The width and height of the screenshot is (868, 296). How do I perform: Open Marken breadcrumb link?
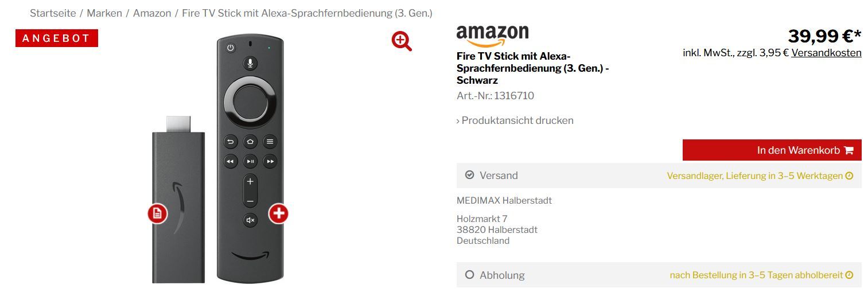click(104, 13)
